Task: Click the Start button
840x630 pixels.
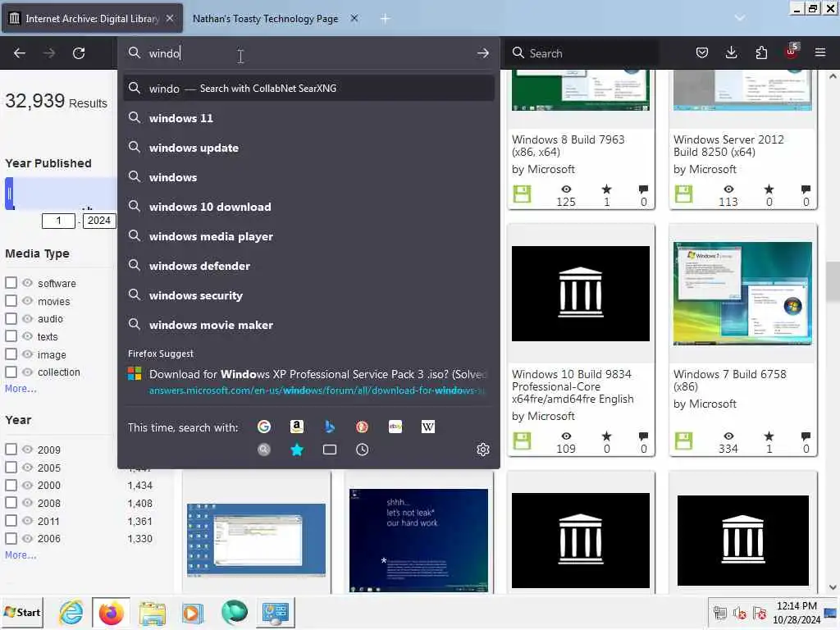Action: (22, 612)
